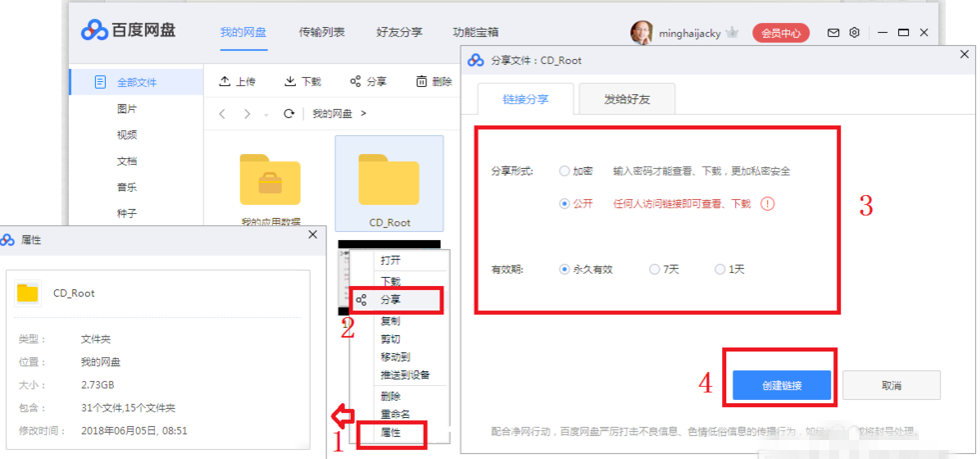Open the 会员中心 button

[x=781, y=33]
